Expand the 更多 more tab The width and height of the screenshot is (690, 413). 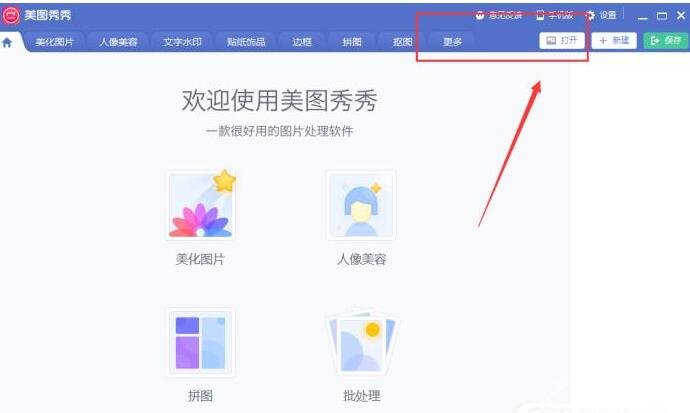pyautogui.click(x=452, y=42)
